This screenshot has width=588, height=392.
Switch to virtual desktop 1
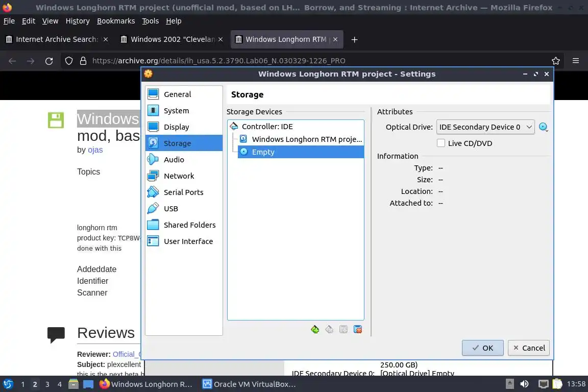23,384
